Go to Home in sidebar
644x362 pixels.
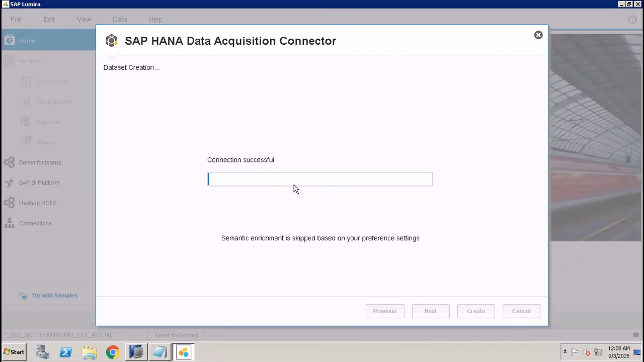pyautogui.click(x=48, y=41)
